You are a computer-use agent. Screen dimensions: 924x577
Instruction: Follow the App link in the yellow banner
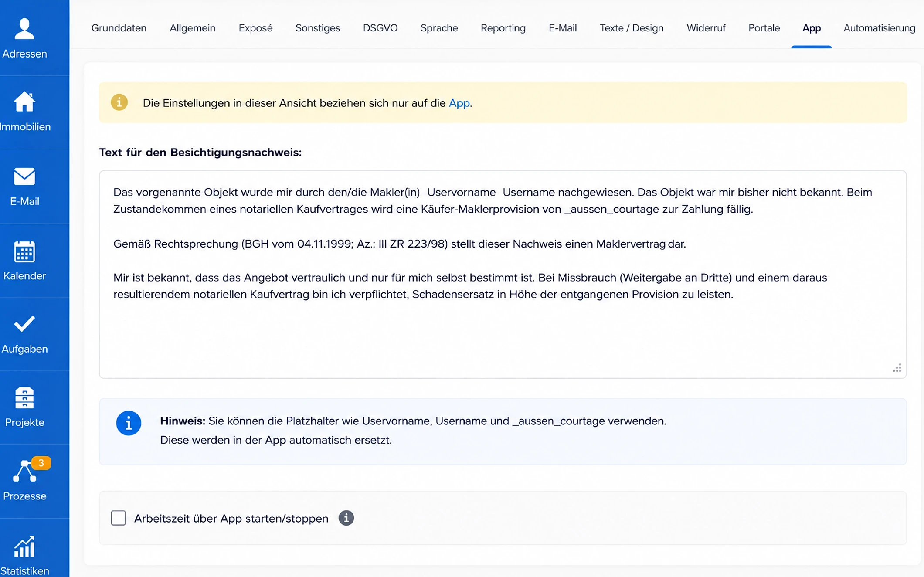click(459, 103)
